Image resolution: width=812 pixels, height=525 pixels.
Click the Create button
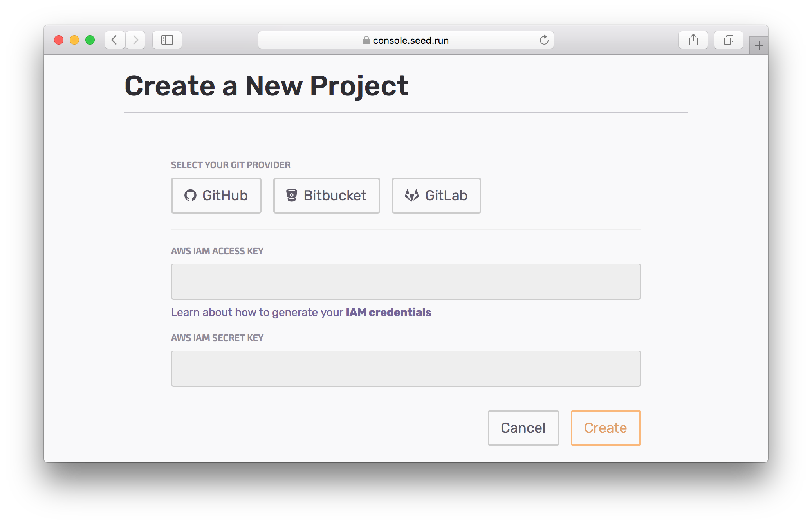605,428
